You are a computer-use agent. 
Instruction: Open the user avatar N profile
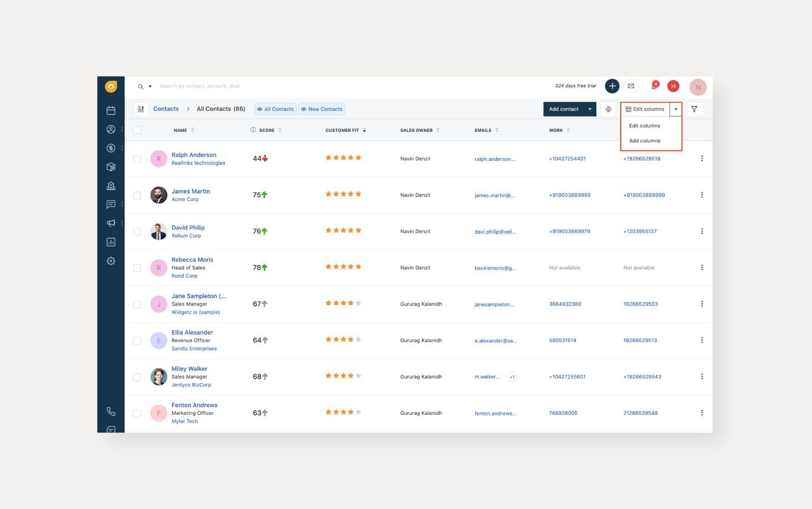(698, 87)
